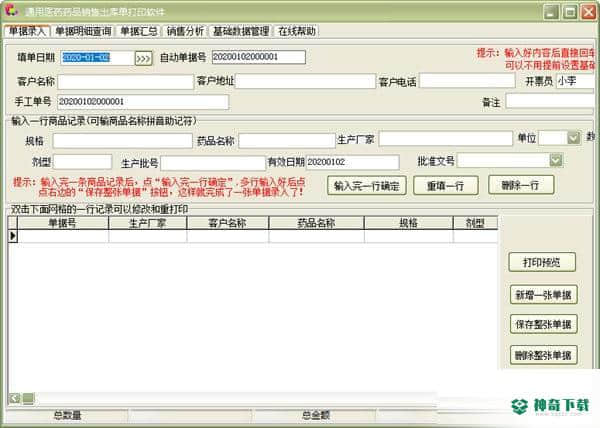The height and width of the screenshot is (428, 600).
Task: Click the grid scroll-left arrow
Action: tap(15, 398)
